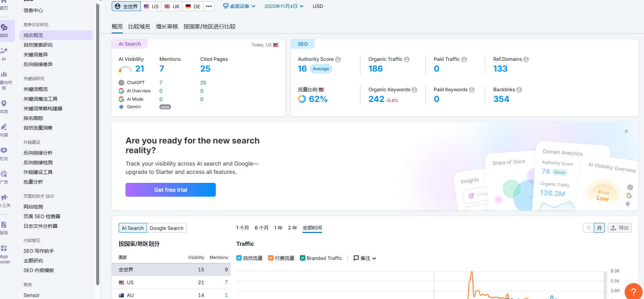Image resolution: width=644 pixels, height=299 pixels.
Task: Click the Ref.Domains info icon
Action: pyautogui.click(x=526, y=59)
